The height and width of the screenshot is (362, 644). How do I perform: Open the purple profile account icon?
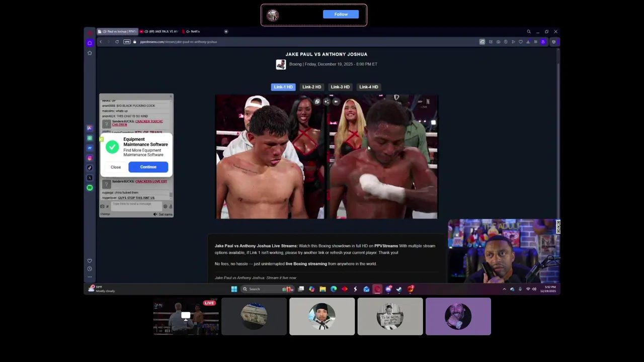tap(543, 42)
